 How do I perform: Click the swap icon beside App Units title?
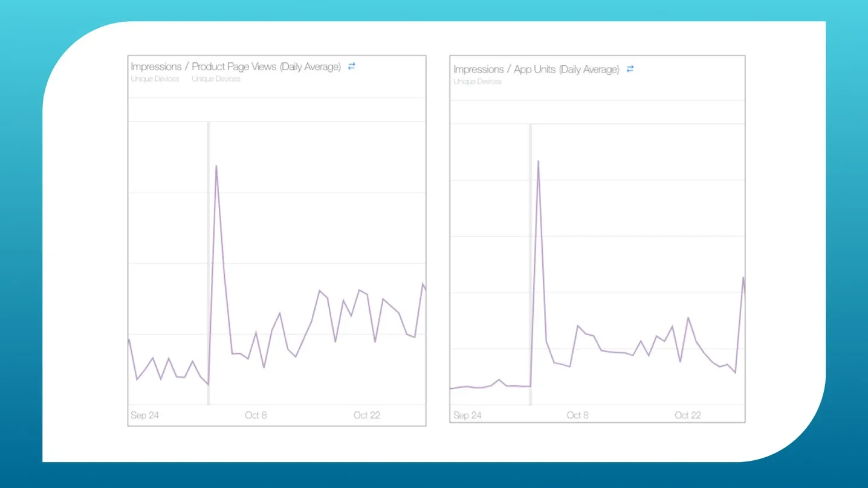[x=630, y=69]
